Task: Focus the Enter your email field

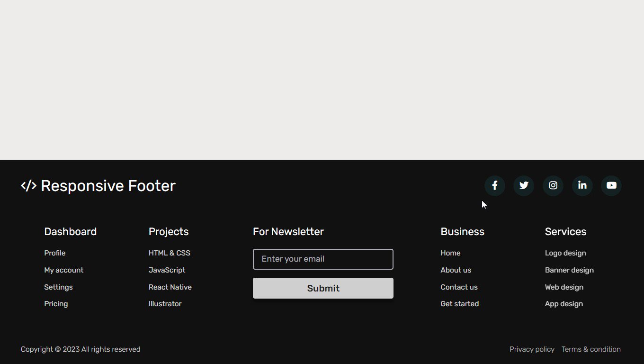Action: [323, 259]
